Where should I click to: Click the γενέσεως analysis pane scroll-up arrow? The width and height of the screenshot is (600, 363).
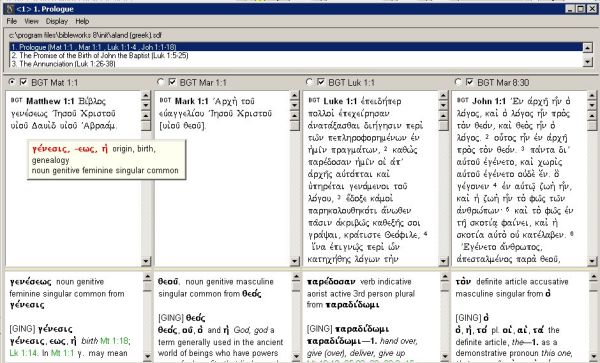tap(147, 277)
